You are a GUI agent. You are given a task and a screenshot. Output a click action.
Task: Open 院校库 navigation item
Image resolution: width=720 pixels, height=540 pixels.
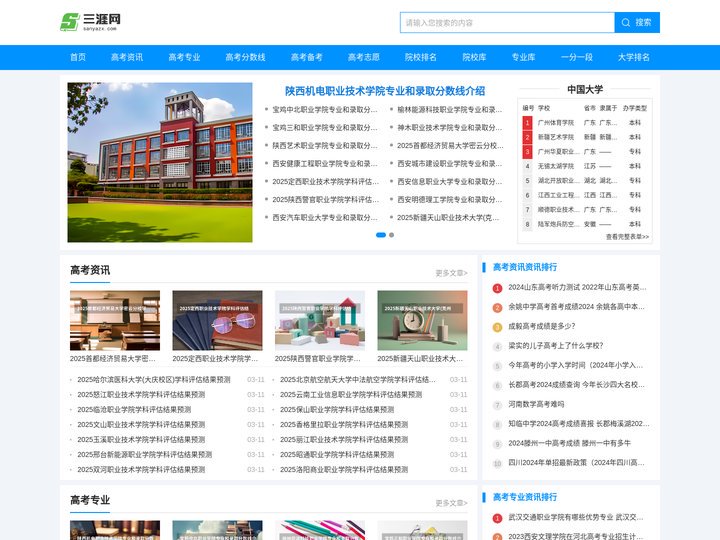474,57
